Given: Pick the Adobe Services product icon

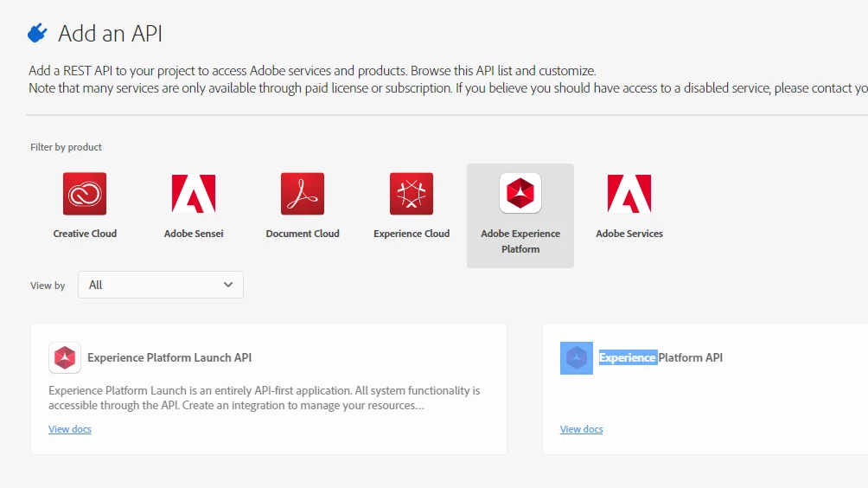Looking at the screenshot, I should (629, 194).
